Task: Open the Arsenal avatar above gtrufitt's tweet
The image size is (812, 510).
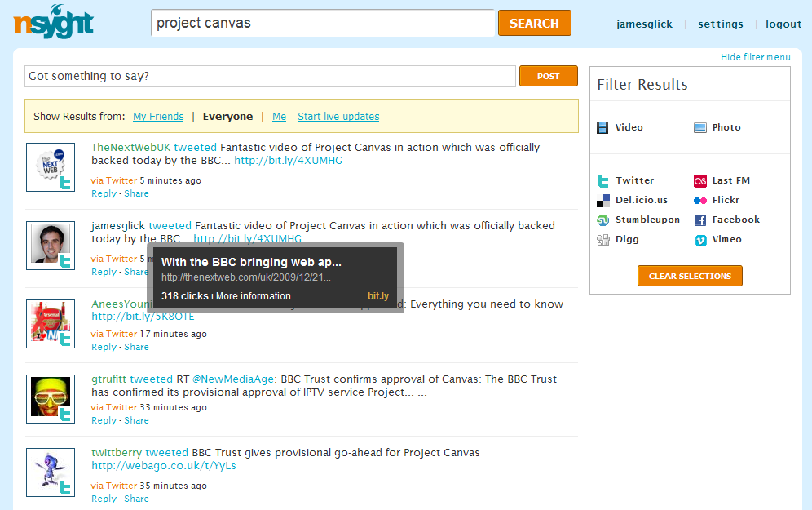Action: click(51, 323)
